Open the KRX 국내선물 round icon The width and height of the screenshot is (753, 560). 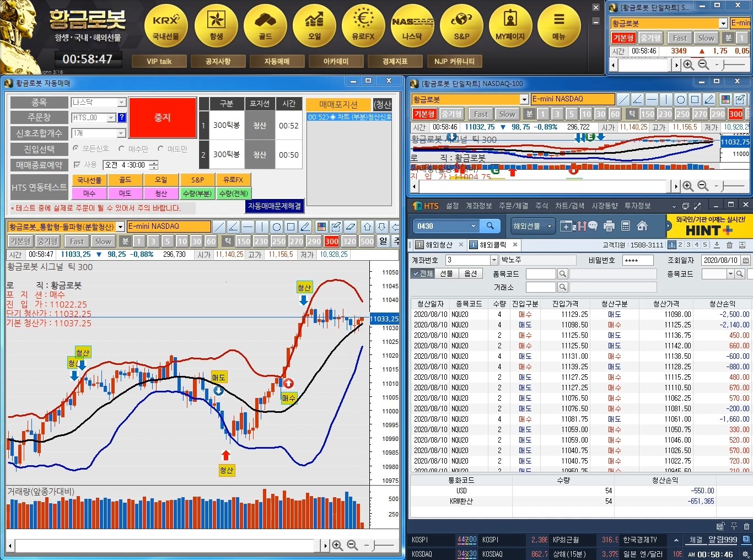[x=166, y=25]
